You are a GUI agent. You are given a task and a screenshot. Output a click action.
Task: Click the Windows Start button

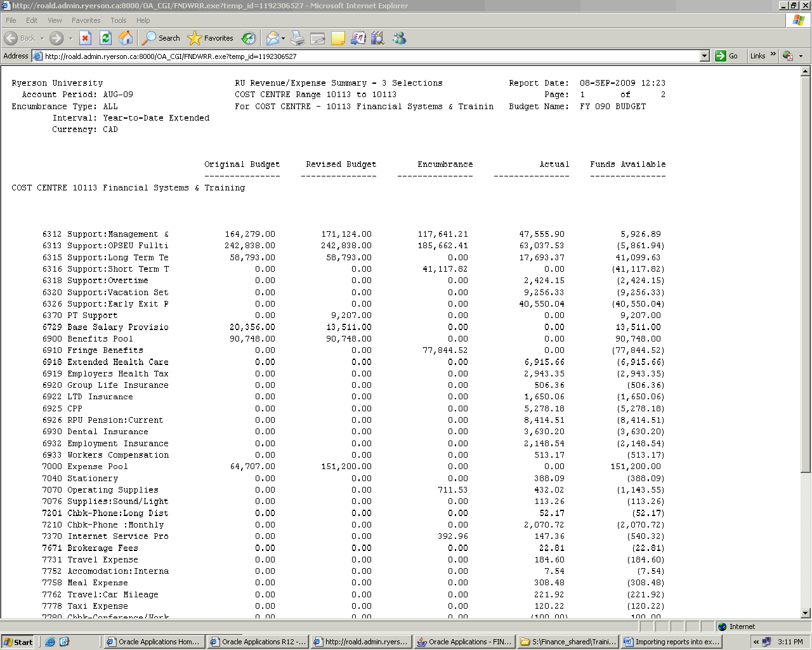tap(18, 642)
